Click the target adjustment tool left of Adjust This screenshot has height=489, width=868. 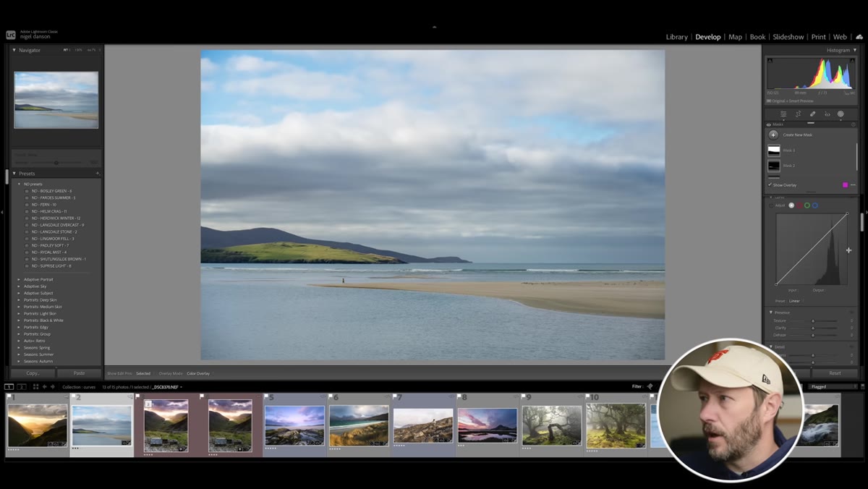(771, 205)
